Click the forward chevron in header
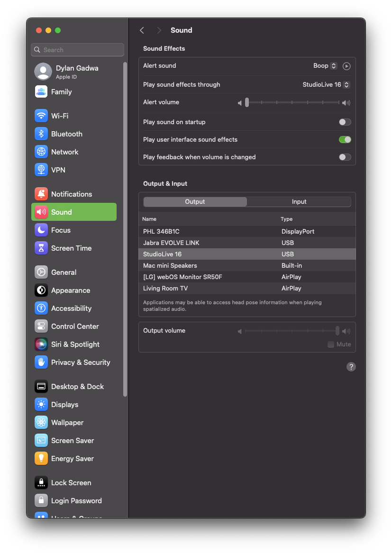Viewport: 392px width, 553px height. tap(159, 30)
